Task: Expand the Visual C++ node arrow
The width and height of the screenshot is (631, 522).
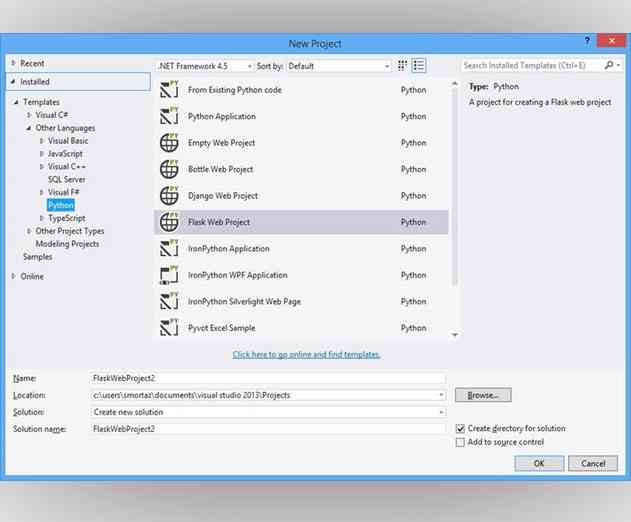Action: pos(41,167)
